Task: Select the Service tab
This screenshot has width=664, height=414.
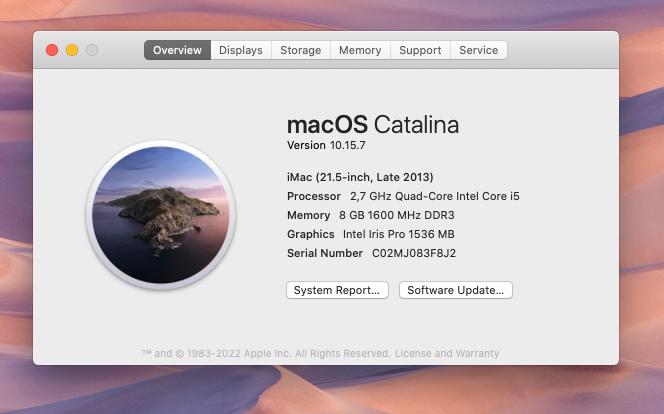Action: click(x=479, y=50)
